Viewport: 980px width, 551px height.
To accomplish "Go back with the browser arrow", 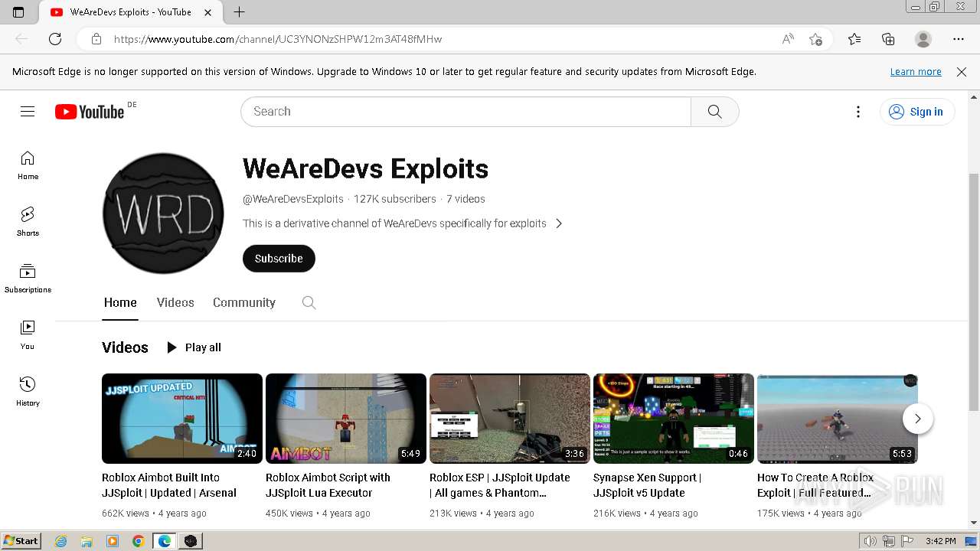I will 21,39.
